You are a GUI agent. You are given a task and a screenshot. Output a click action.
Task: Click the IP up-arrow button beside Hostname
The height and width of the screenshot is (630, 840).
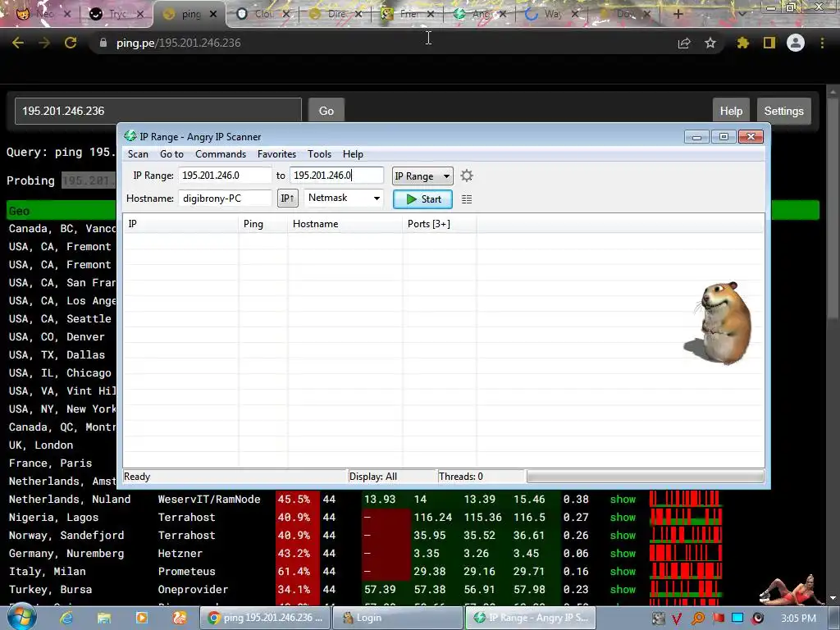288,199
